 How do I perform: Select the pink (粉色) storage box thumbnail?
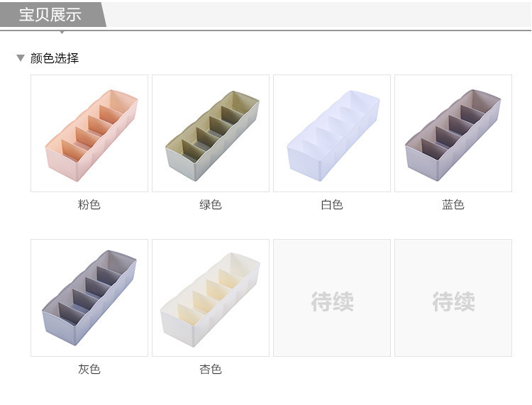click(x=89, y=133)
